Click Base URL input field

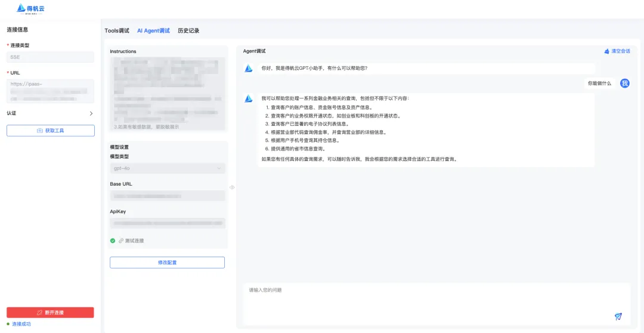pyautogui.click(x=168, y=196)
